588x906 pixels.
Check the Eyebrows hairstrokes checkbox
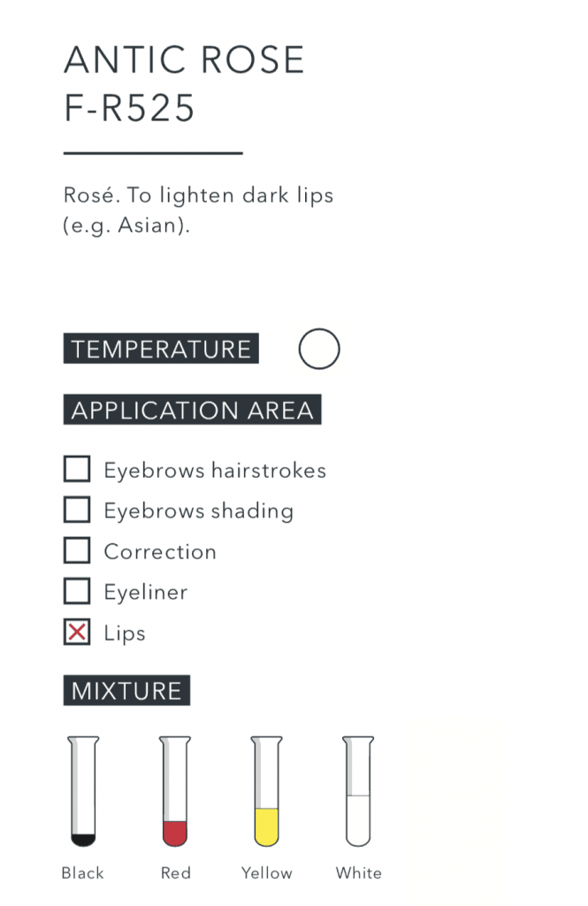(77, 469)
